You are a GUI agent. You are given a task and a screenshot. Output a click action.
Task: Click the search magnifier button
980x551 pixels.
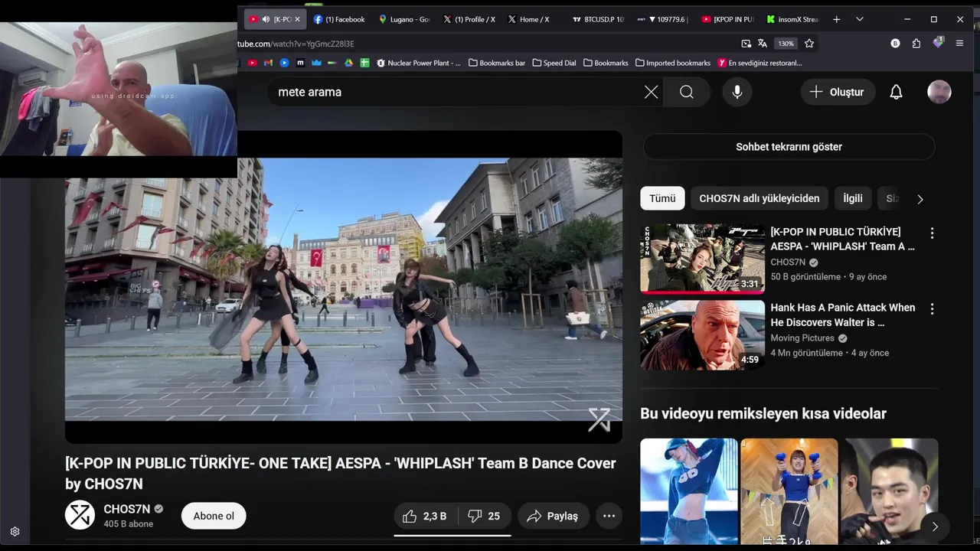(x=687, y=92)
